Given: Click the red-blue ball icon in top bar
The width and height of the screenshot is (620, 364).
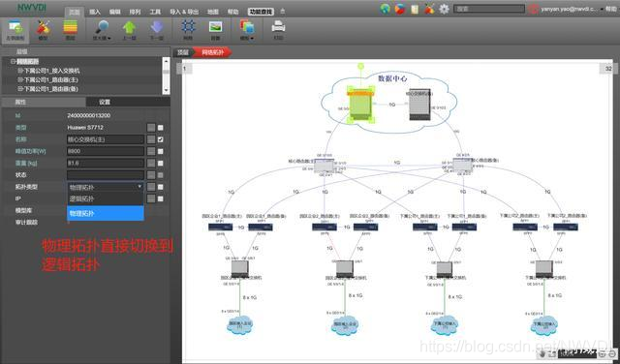Looking at the screenshot, I should (x=400, y=9).
